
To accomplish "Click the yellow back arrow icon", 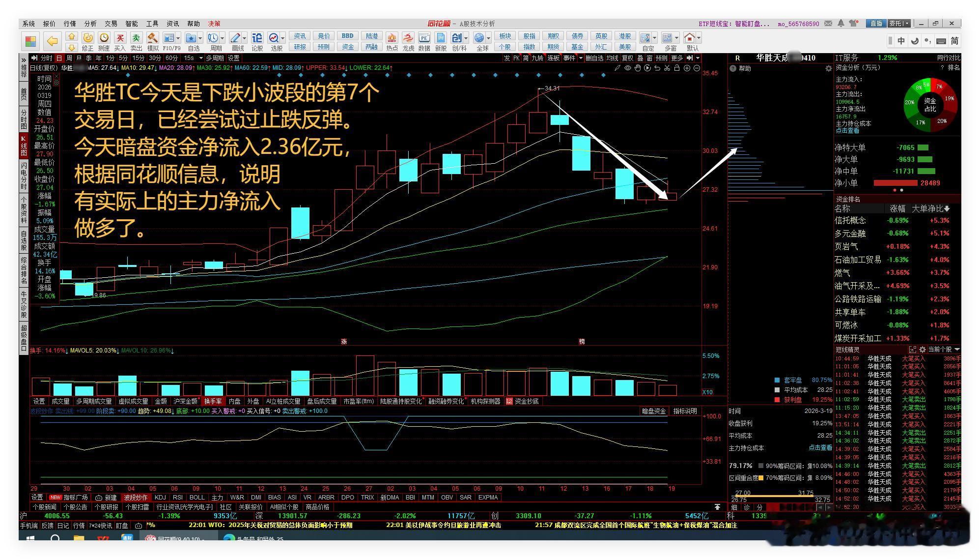I will [52, 41].
